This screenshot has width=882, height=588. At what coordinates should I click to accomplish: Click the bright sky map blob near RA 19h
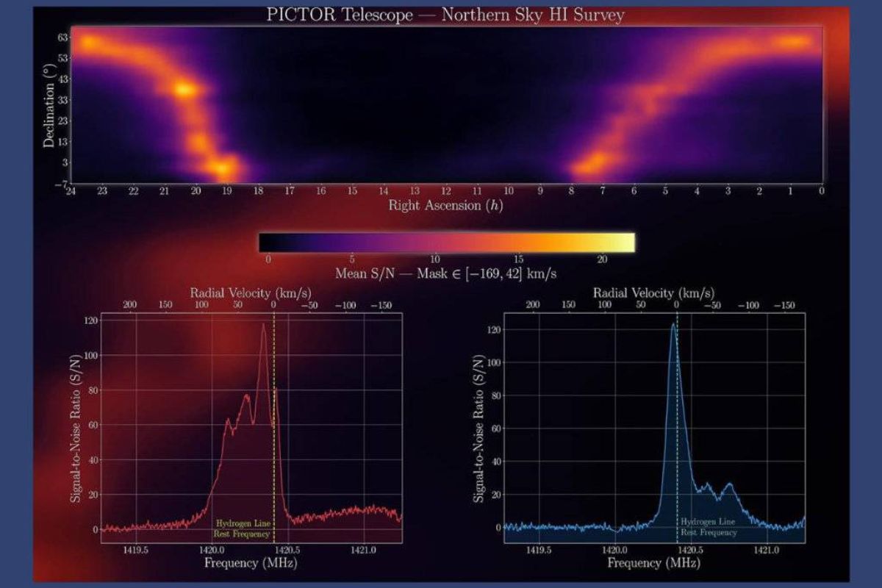pos(221,168)
